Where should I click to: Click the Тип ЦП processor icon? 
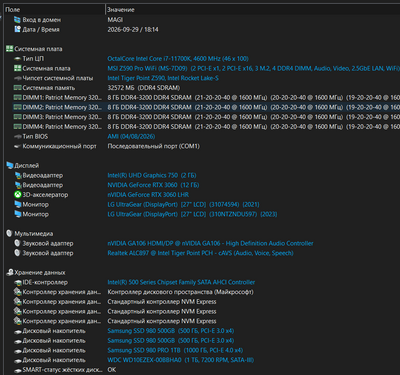[17, 59]
